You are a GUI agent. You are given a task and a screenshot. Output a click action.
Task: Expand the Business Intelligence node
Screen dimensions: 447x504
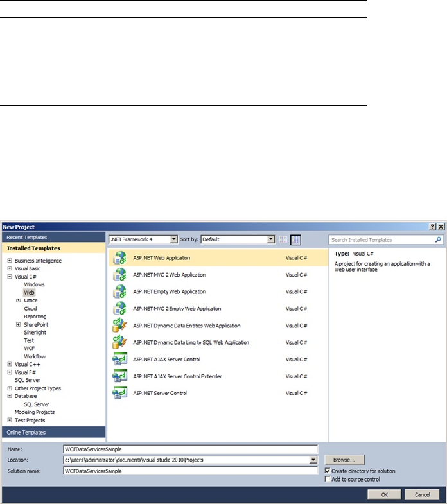[x=10, y=261]
